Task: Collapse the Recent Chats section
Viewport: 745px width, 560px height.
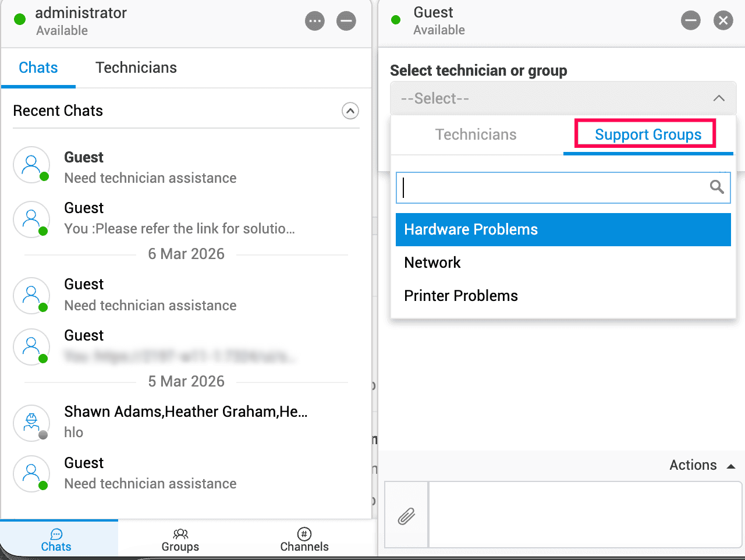Action: coord(350,111)
